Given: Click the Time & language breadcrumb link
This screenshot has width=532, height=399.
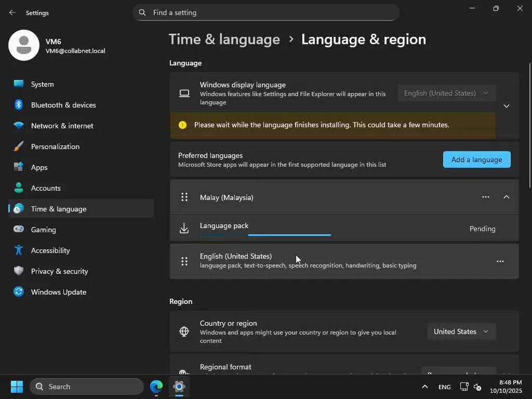Looking at the screenshot, I should click(x=224, y=39).
